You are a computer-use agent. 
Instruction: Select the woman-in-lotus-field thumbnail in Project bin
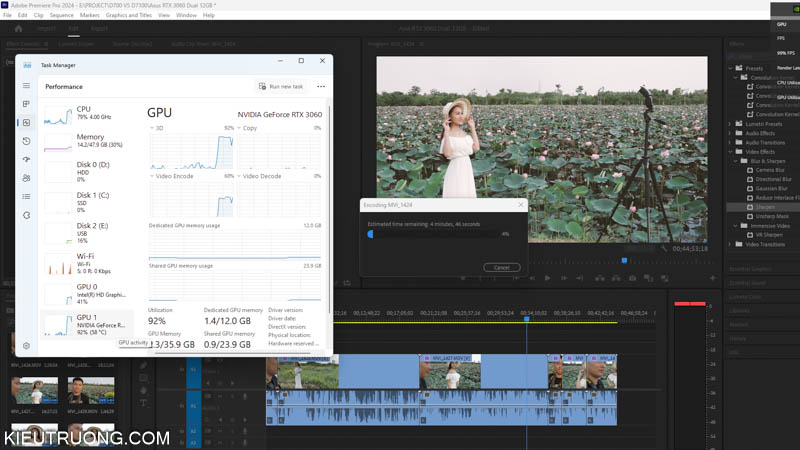35,391
